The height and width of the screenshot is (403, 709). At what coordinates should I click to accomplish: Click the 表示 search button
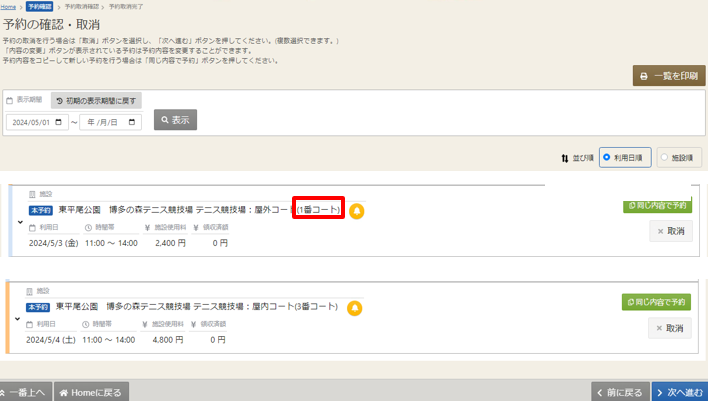click(175, 120)
